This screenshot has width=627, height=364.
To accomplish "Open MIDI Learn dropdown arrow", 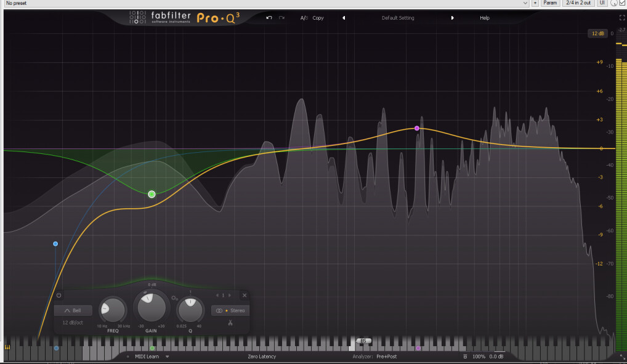I will click(167, 357).
